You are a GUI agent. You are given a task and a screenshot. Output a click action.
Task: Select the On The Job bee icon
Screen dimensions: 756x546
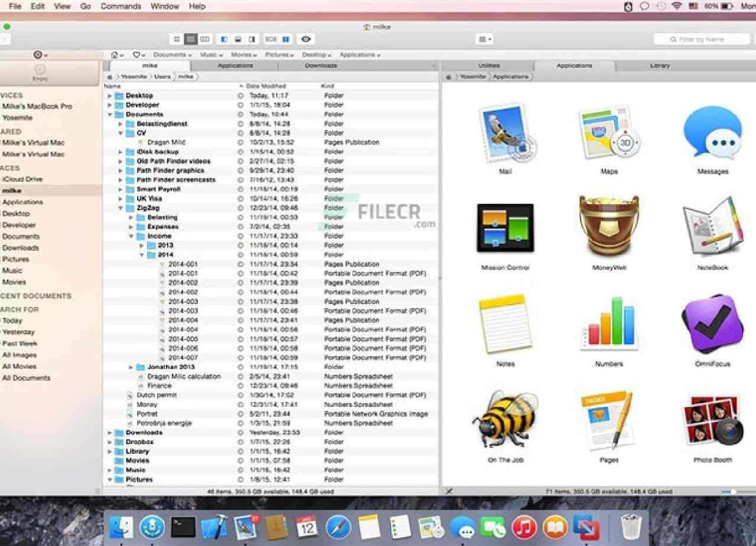tap(506, 420)
